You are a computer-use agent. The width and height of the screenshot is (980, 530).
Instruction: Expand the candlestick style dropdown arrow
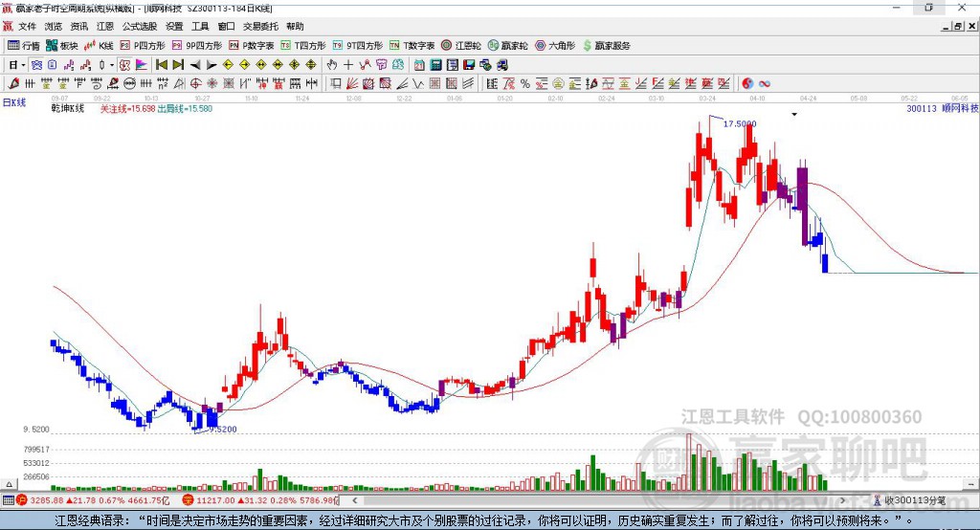tap(112, 65)
